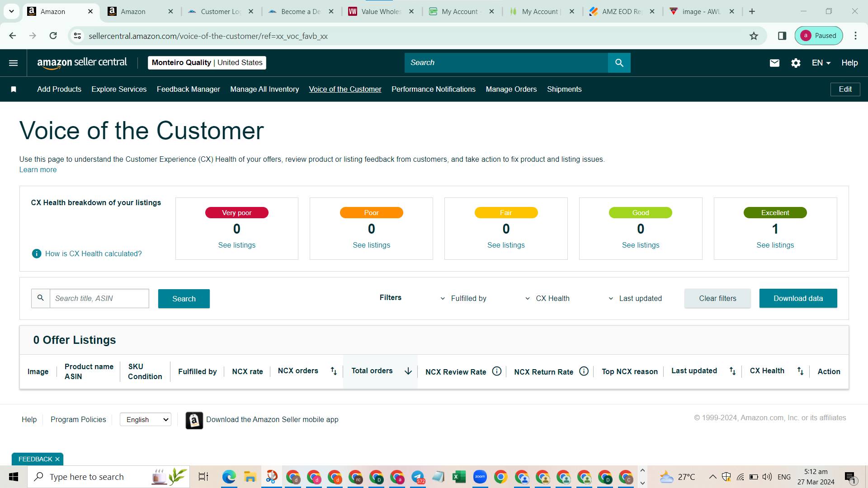Open Performance Notifications menu item
The image size is (868, 488).
click(x=434, y=89)
